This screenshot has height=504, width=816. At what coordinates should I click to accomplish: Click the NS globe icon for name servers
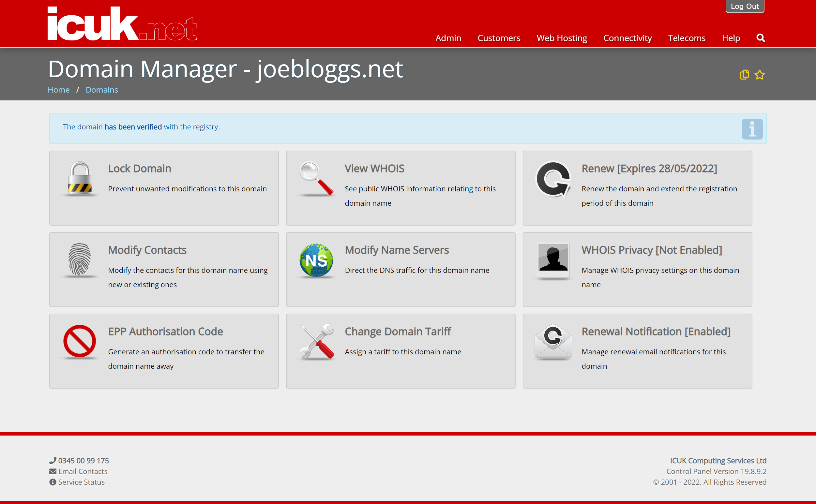tap(316, 260)
